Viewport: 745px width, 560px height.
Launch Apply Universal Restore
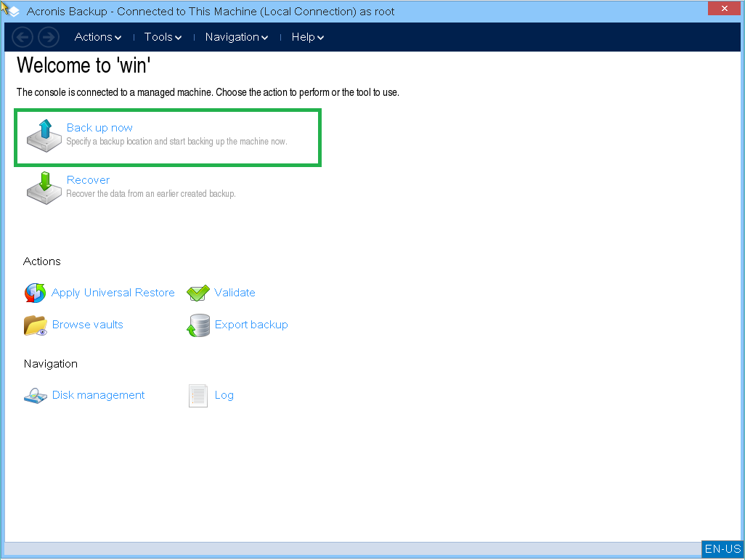[x=113, y=293]
